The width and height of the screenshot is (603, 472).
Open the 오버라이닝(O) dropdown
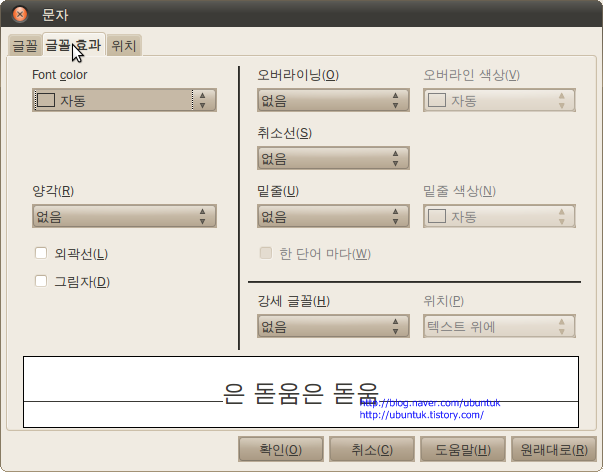(333, 100)
